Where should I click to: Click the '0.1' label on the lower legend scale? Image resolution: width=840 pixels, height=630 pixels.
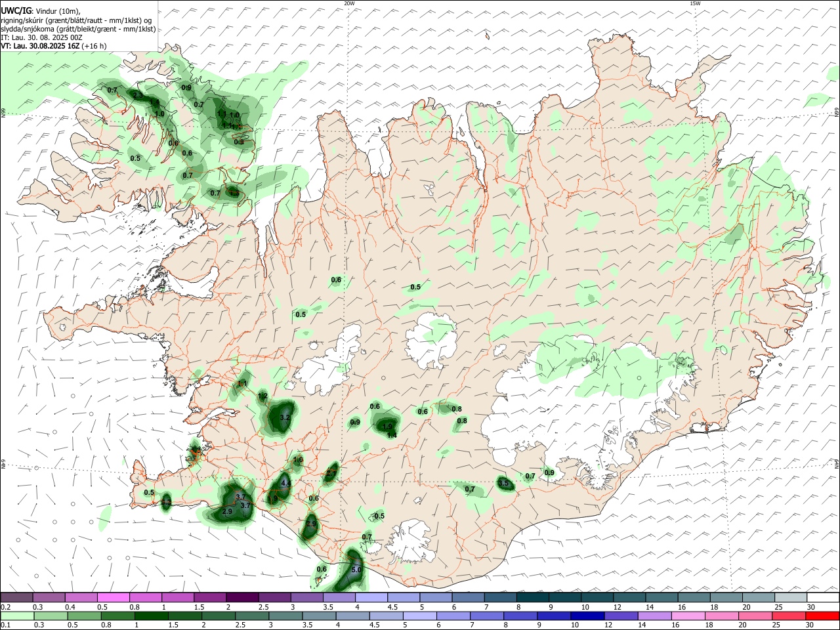pyautogui.click(x=6, y=625)
